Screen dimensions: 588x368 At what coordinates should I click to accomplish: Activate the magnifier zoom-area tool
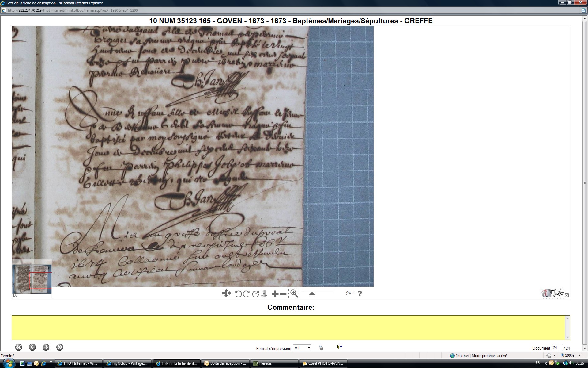(294, 293)
